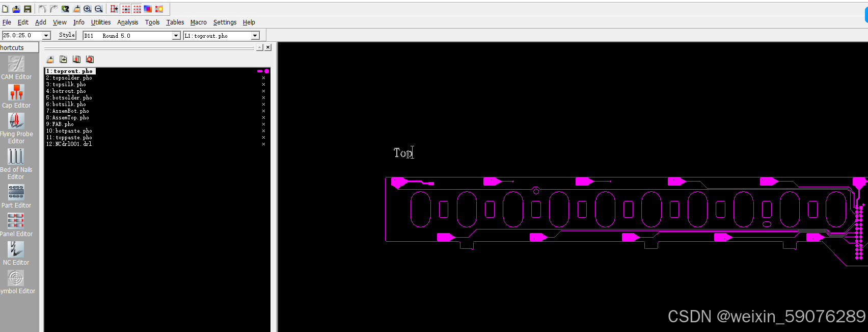Open the Tables menu
Screen dimensions: 868x332
pos(175,22)
